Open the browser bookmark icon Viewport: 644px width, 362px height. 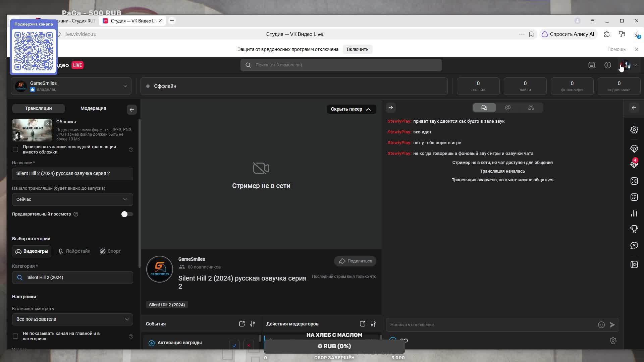point(531,34)
